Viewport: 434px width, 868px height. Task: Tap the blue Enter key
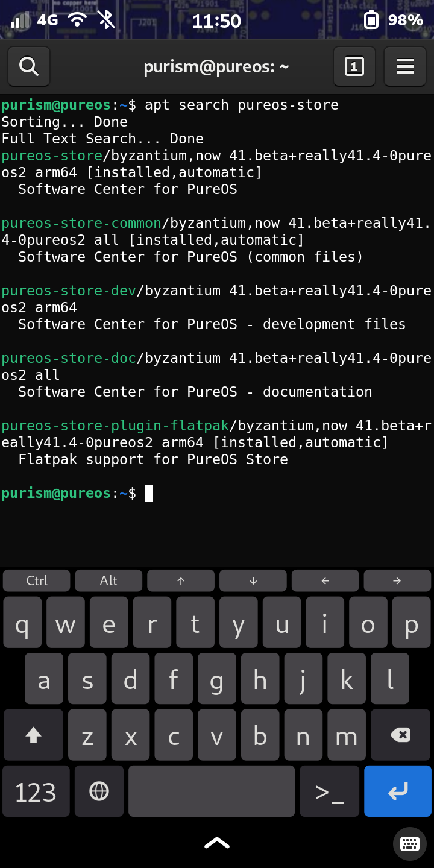click(398, 791)
